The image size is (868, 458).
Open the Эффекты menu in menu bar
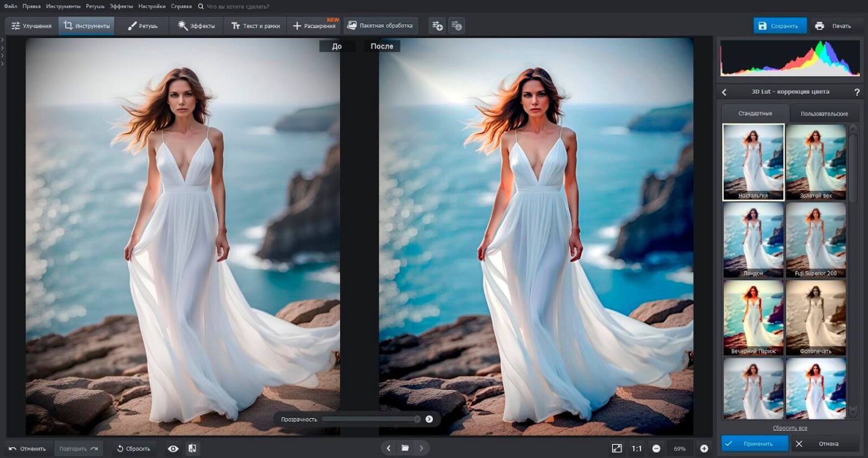tap(121, 6)
